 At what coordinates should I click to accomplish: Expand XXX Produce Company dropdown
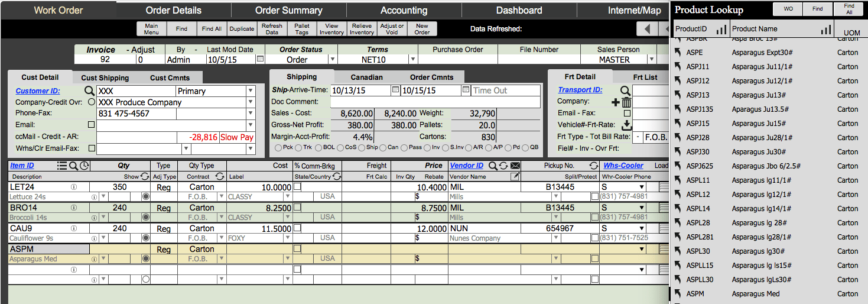point(251,102)
